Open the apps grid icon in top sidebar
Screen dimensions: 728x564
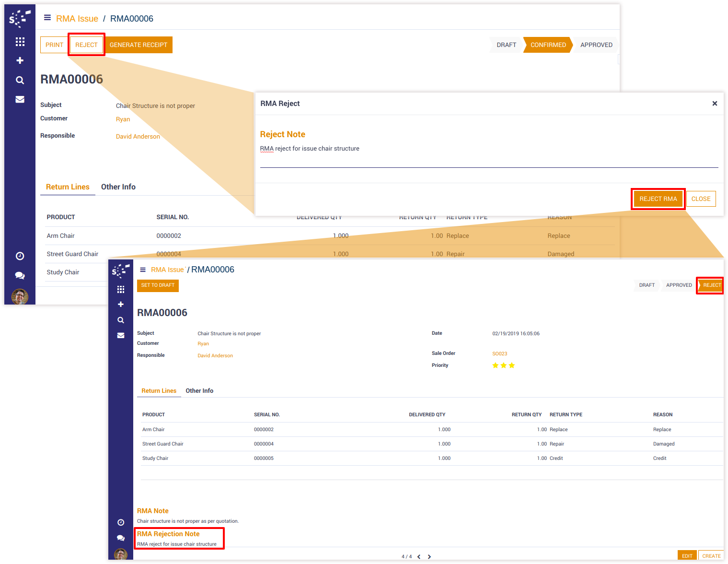click(20, 42)
